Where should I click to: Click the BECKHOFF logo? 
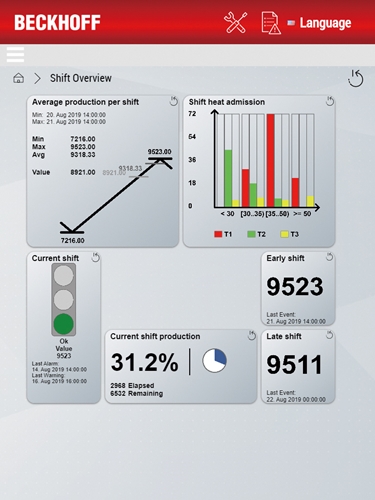coord(57,23)
